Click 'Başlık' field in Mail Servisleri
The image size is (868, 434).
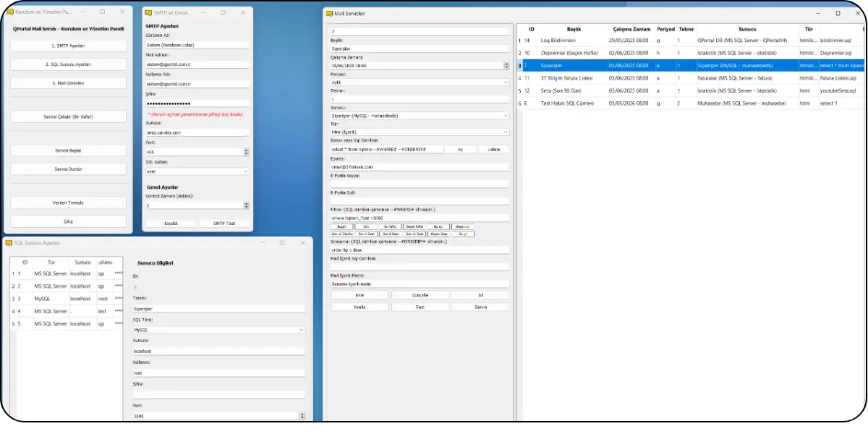[420, 49]
